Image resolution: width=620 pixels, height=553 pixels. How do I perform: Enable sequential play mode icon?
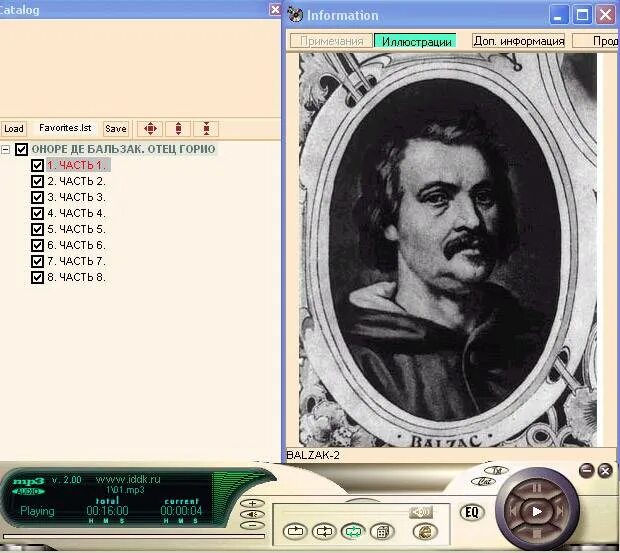(x=324, y=531)
